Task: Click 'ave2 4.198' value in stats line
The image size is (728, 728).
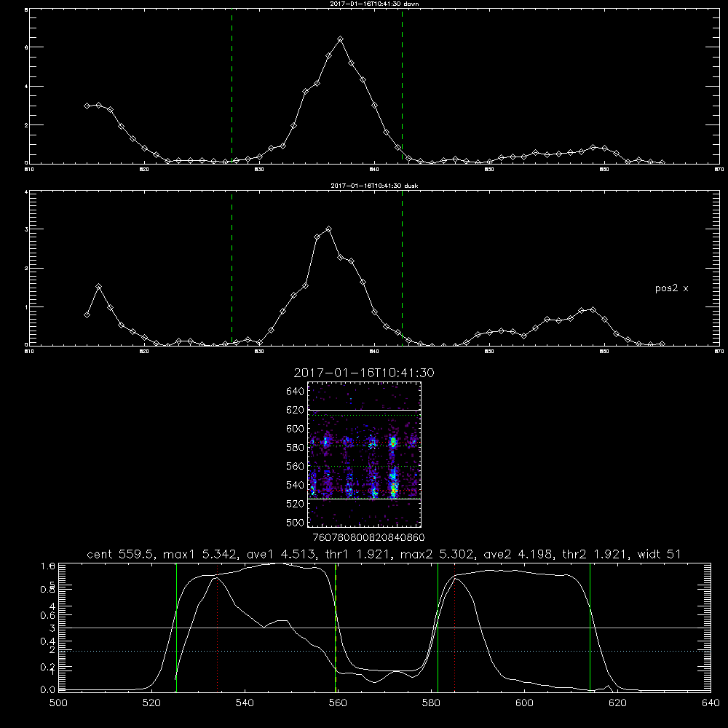Action: pyautogui.click(x=520, y=554)
